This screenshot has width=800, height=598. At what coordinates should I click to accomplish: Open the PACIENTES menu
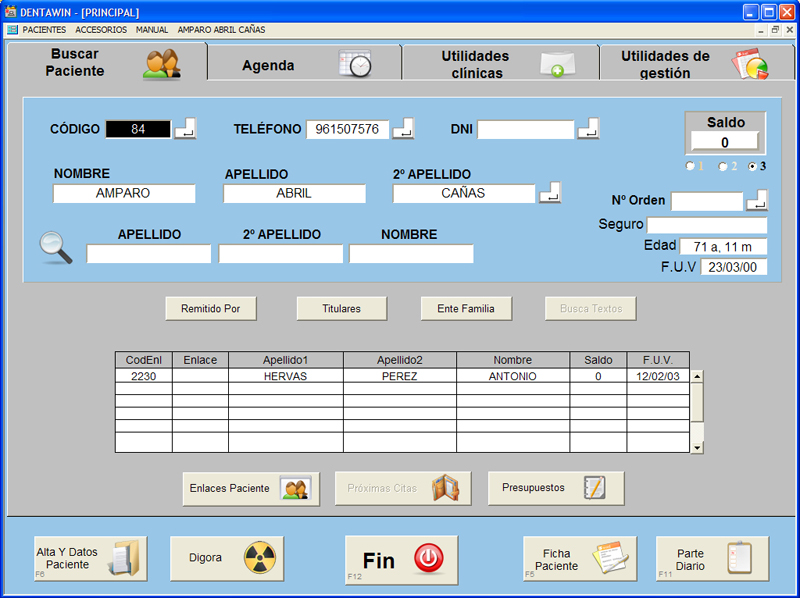(44, 30)
